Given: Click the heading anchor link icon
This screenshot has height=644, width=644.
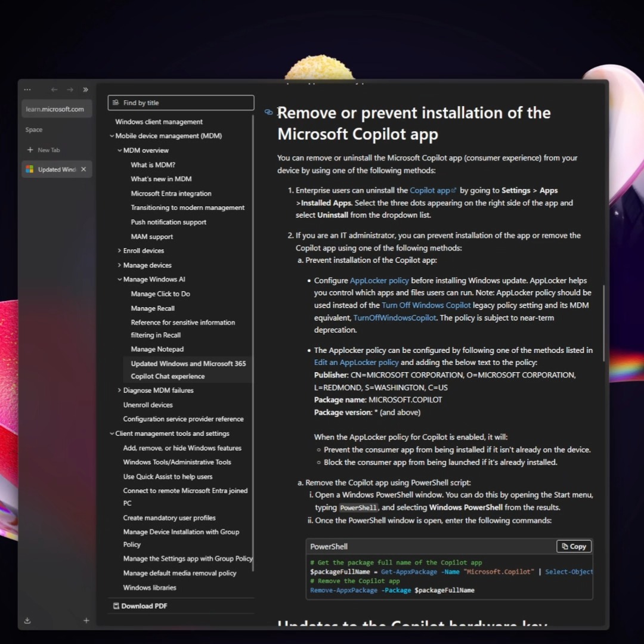Looking at the screenshot, I should point(268,112).
